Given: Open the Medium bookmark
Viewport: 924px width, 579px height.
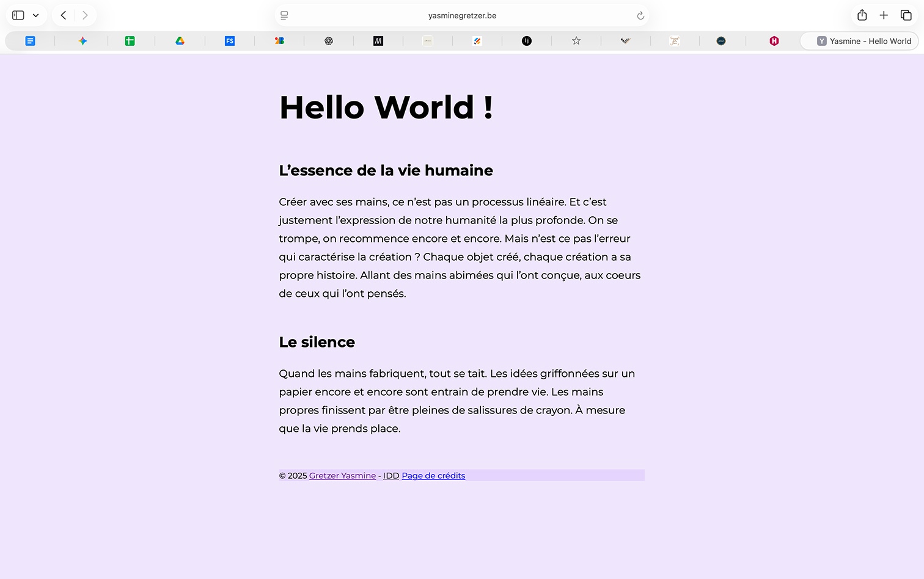Looking at the screenshot, I should (378, 41).
